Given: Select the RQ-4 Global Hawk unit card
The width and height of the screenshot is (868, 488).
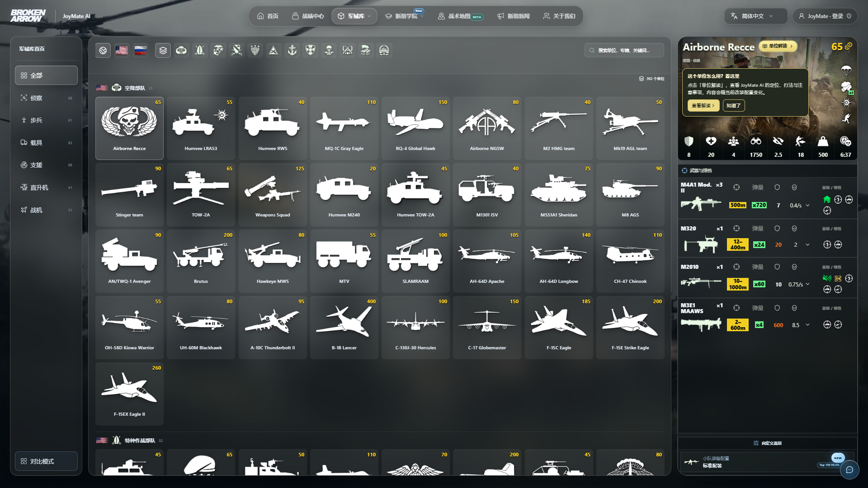Looking at the screenshot, I should click(415, 128).
